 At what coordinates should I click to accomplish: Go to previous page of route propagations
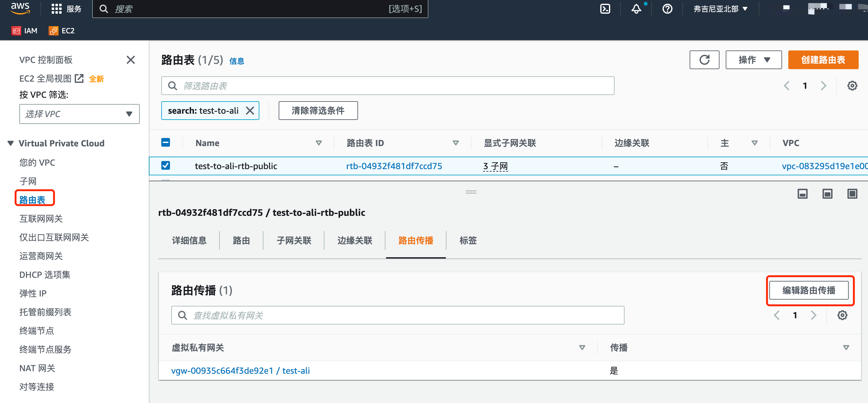tap(777, 315)
